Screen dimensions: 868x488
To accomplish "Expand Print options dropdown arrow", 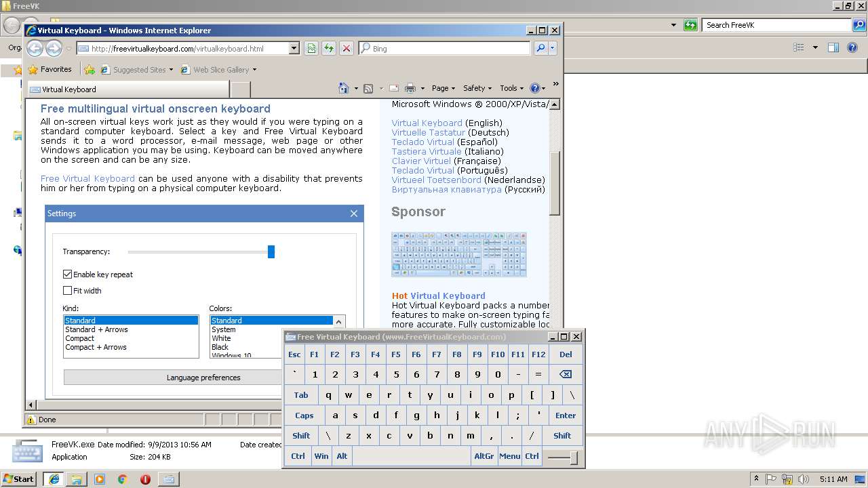I will coord(422,88).
